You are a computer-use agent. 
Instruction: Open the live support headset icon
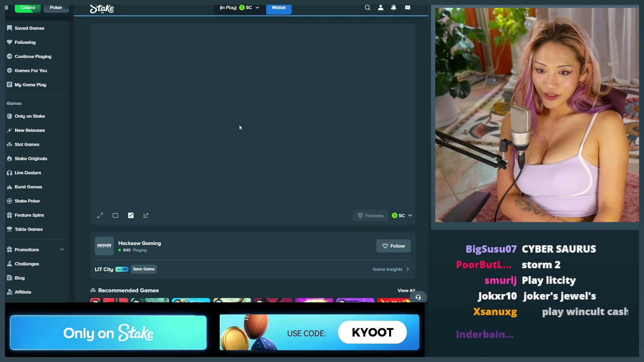click(418, 297)
